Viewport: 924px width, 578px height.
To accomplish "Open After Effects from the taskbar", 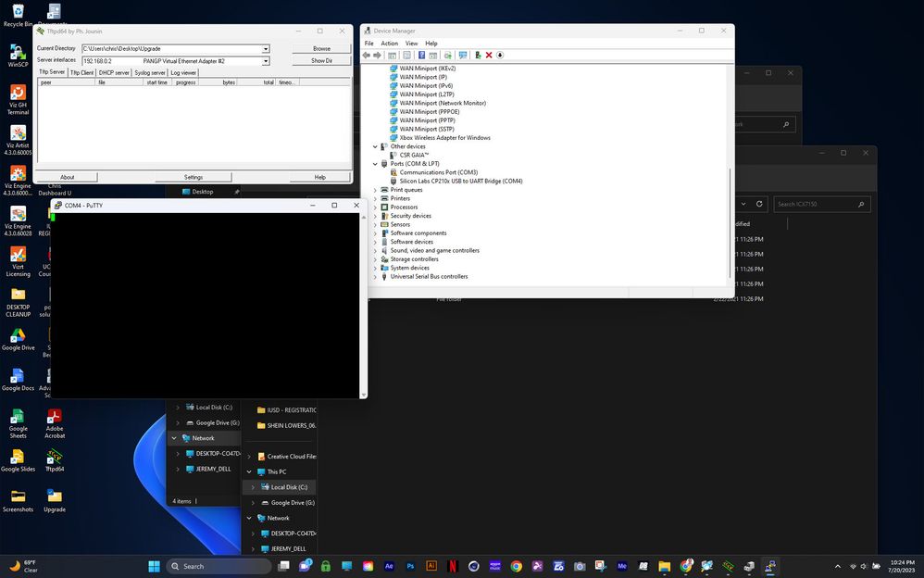I will point(389,565).
